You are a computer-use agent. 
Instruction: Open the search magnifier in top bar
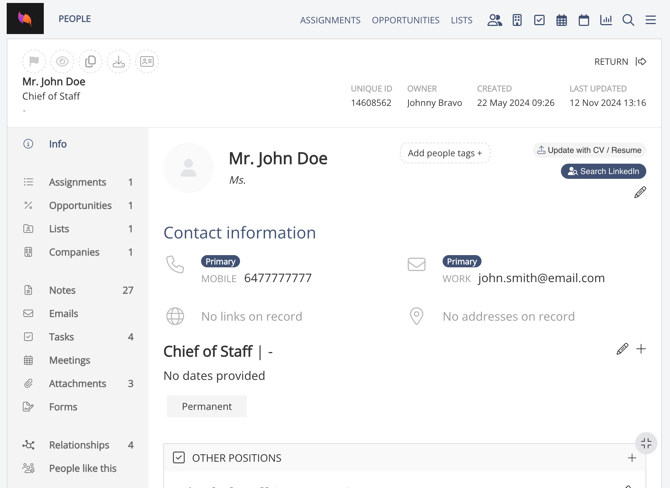pos(628,20)
